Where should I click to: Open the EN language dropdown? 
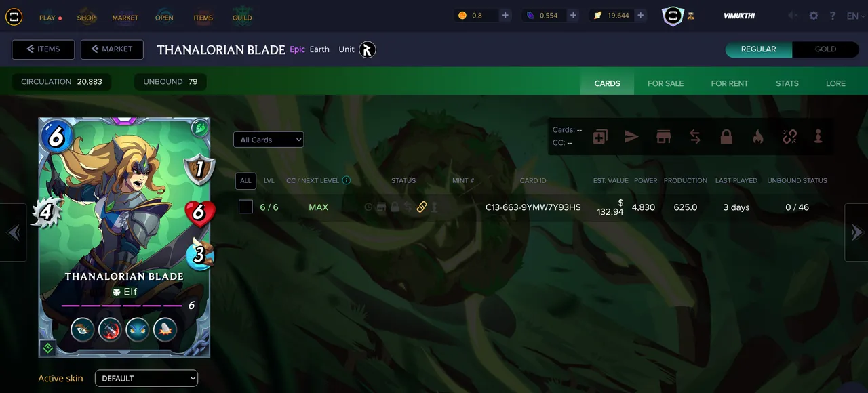click(855, 16)
